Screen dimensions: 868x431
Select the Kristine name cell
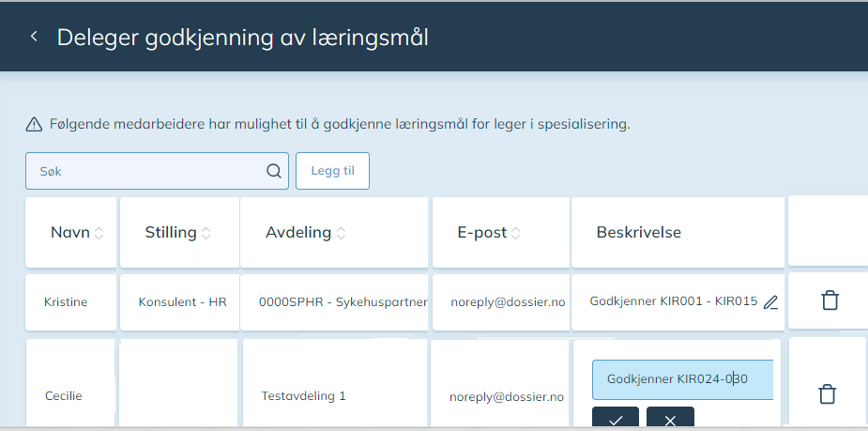click(68, 301)
